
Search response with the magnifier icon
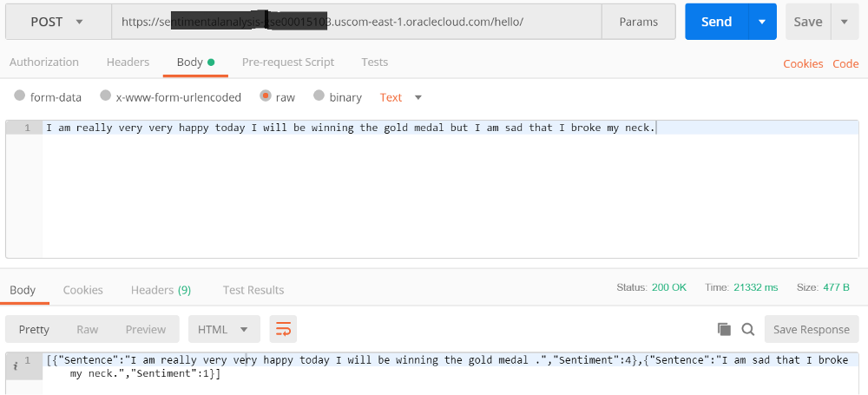tap(748, 330)
